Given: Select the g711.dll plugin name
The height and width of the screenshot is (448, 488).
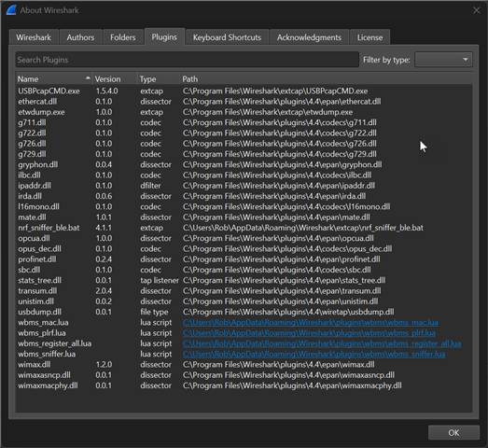Looking at the screenshot, I should pyautogui.click(x=32, y=122).
